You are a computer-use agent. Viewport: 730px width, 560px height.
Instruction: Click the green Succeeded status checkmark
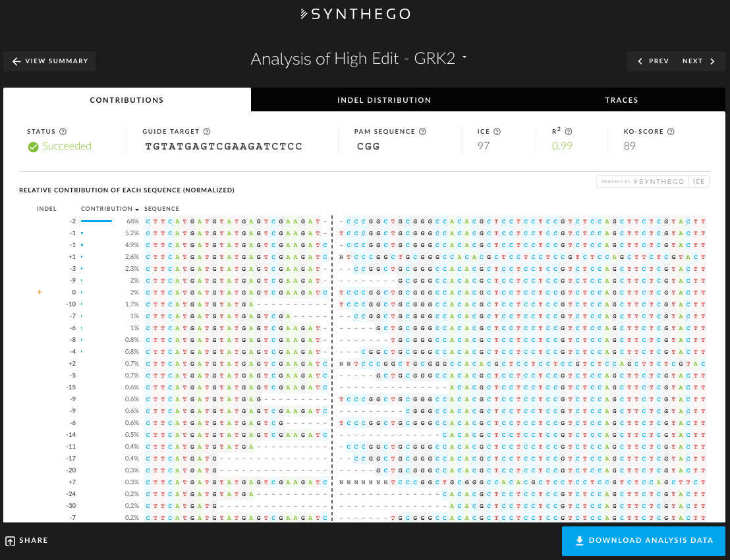33,146
